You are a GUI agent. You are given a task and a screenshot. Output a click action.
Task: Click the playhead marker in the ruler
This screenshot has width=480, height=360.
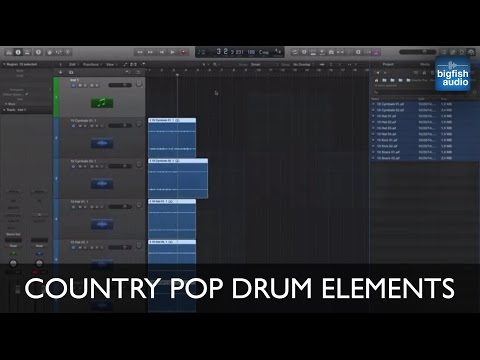(177, 75)
